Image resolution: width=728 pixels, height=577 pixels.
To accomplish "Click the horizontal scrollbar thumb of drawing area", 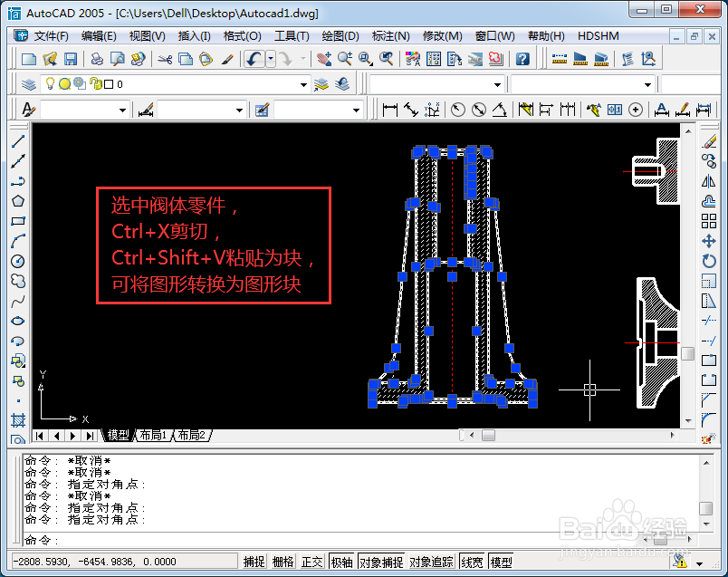I will 488,436.
